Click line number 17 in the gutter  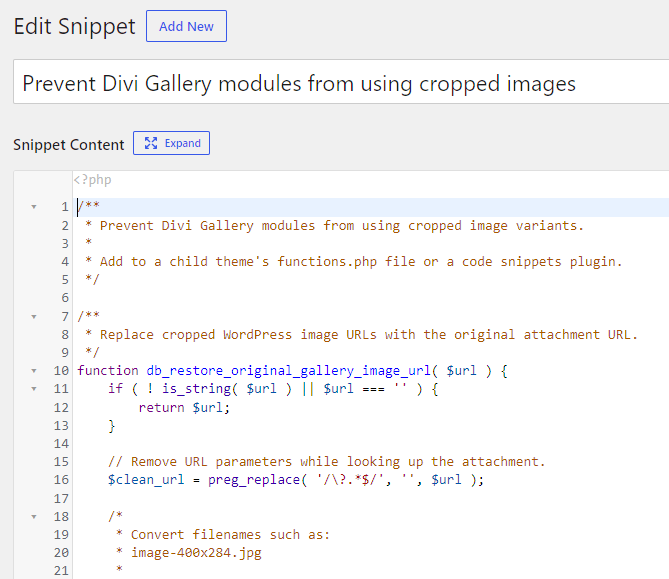coord(61,498)
